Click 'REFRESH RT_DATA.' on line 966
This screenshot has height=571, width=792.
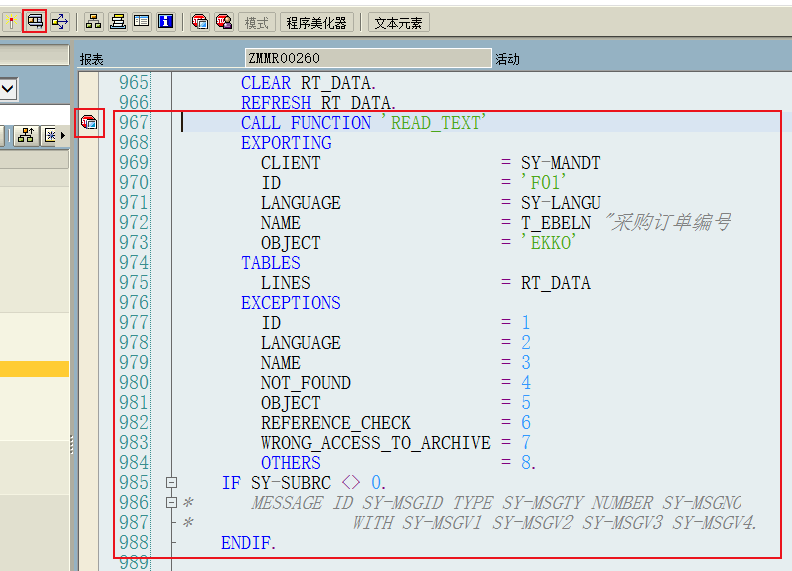point(318,103)
